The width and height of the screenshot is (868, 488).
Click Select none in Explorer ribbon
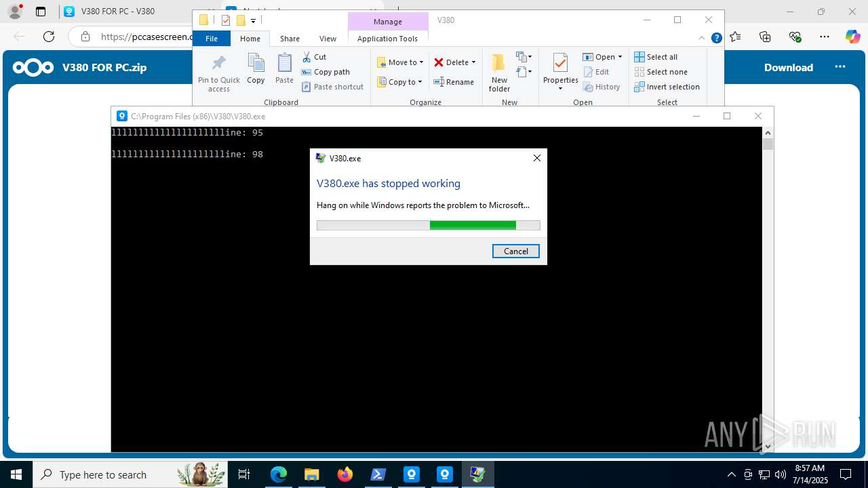pos(660,72)
